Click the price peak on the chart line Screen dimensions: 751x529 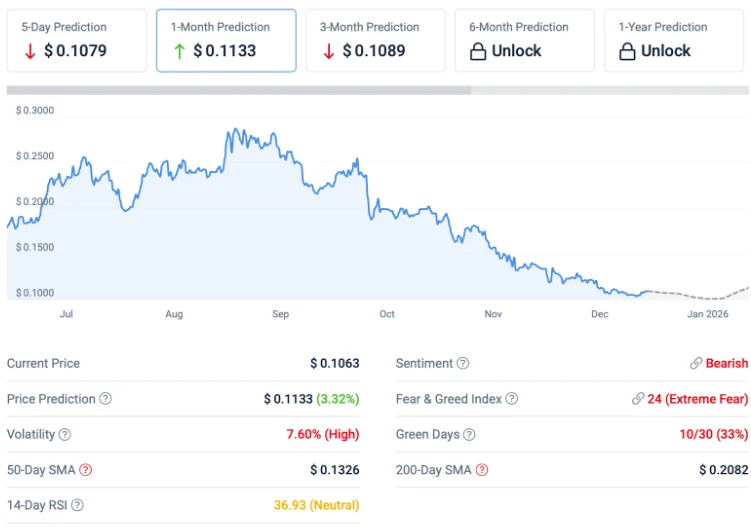(233, 130)
